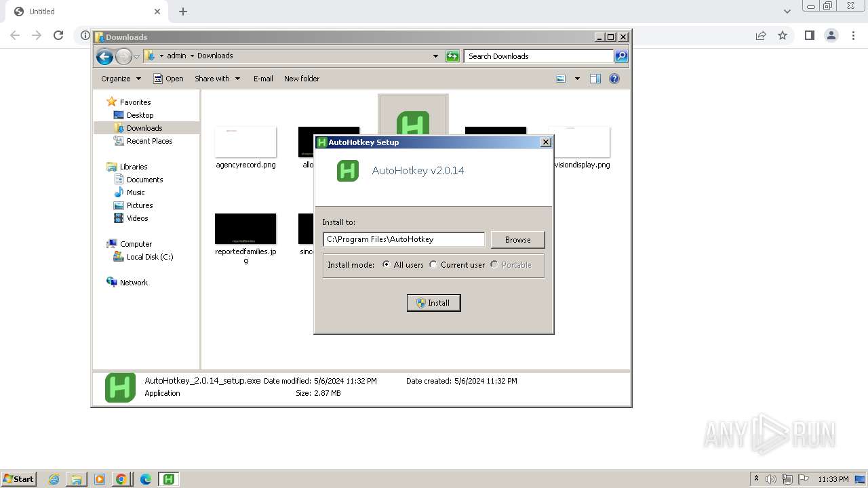Select the reportedfamilies.jpg thumbnail
This screenshot has height=488, width=868.
245,229
